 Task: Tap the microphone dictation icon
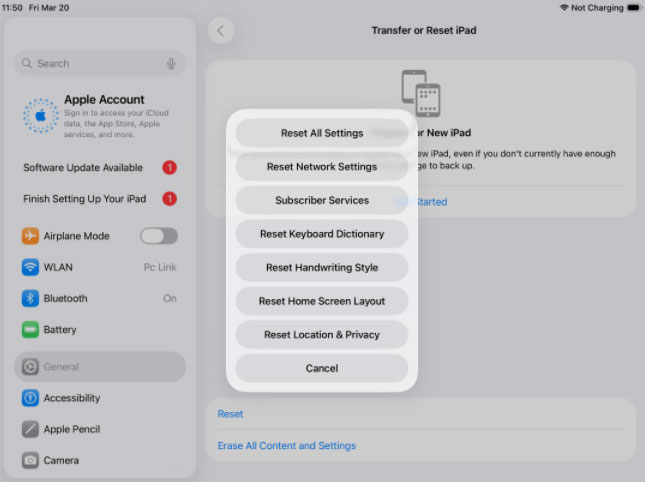(171, 63)
